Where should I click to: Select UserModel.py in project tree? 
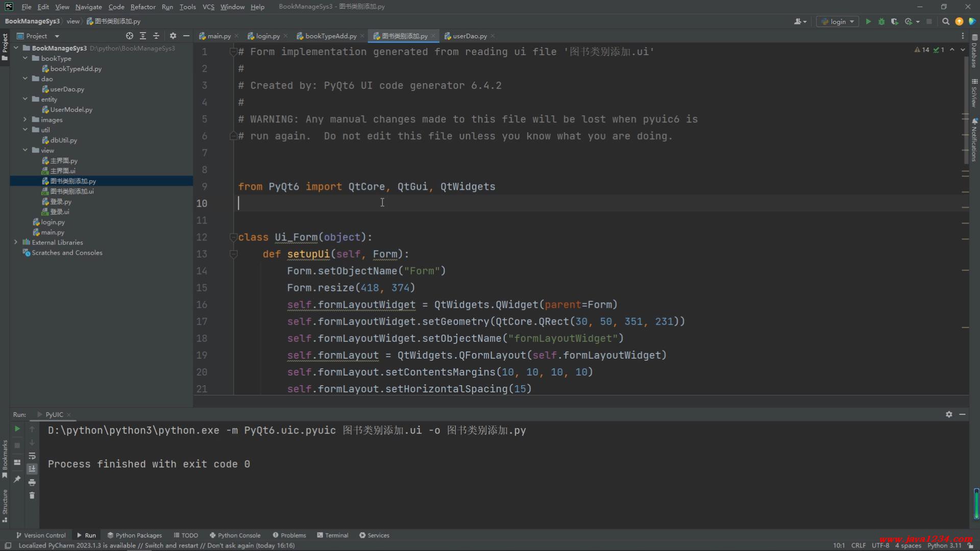[71, 109]
